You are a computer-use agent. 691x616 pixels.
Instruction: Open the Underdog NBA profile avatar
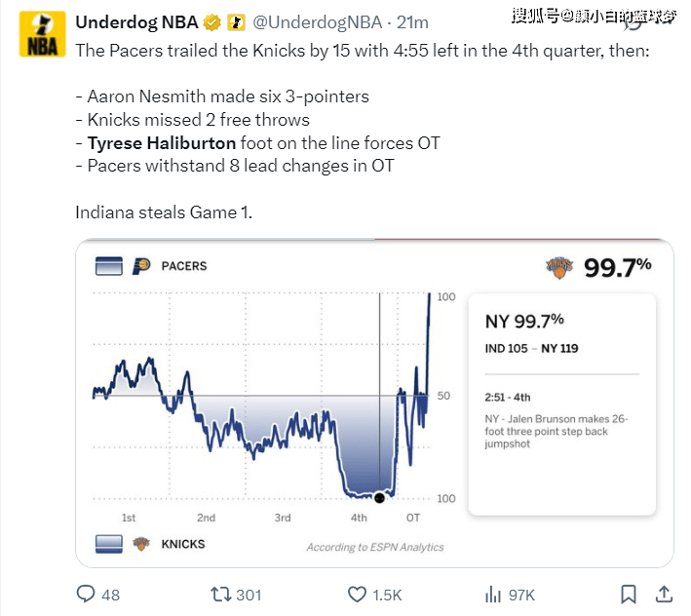click(x=42, y=34)
